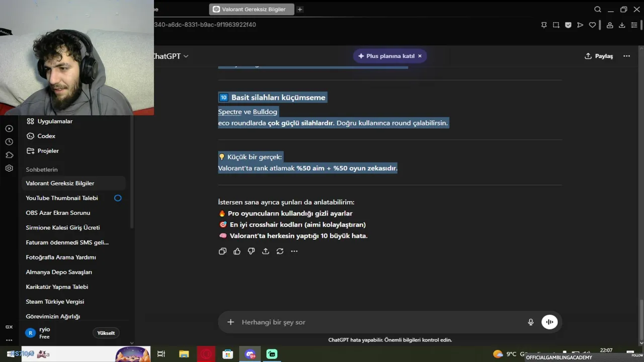The image size is (644, 362).
Task: Open browser sidebar extensions cube icon
Action: 9,155
